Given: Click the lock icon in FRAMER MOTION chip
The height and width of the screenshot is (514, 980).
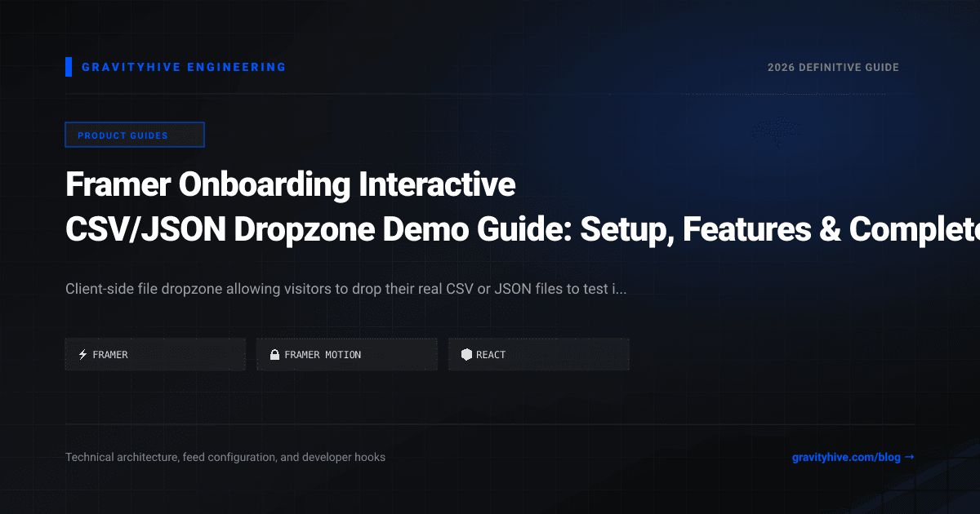Looking at the screenshot, I should [x=275, y=354].
